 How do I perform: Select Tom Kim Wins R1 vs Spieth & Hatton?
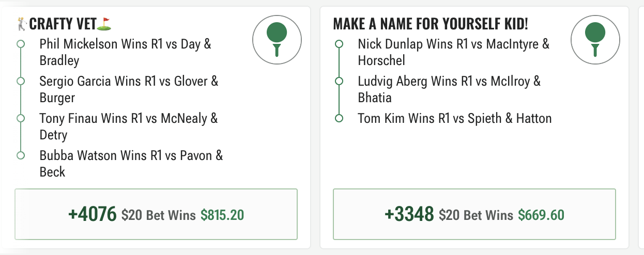coord(455,118)
